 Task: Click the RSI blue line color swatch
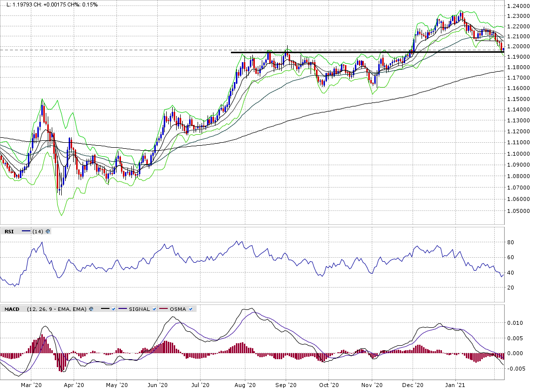click(x=25, y=231)
